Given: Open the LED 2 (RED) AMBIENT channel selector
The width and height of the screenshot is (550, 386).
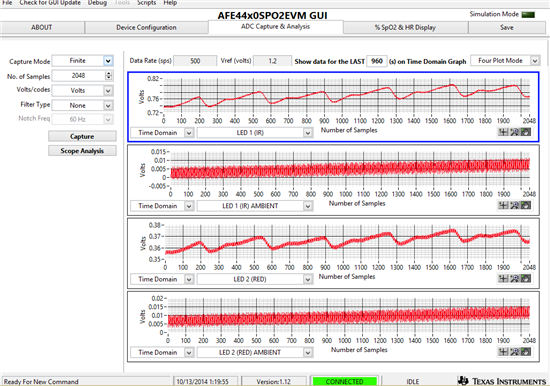Looking at the screenshot, I should [255, 352].
